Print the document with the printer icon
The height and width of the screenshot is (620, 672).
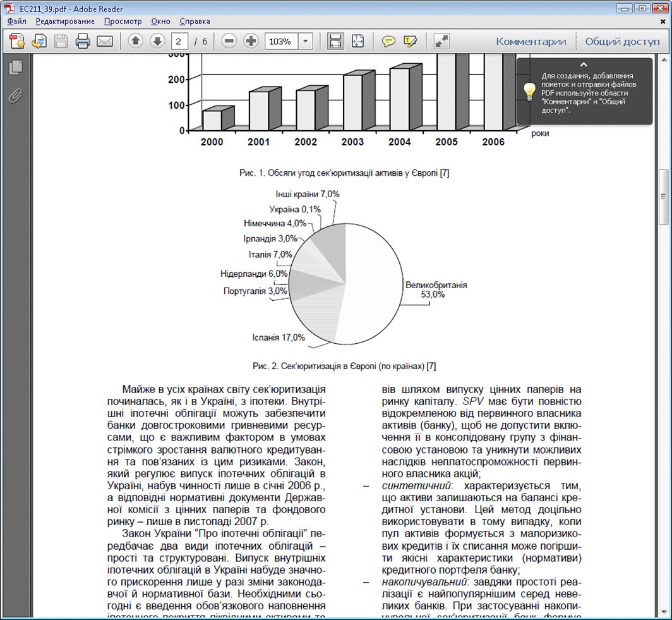coord(83,41)
